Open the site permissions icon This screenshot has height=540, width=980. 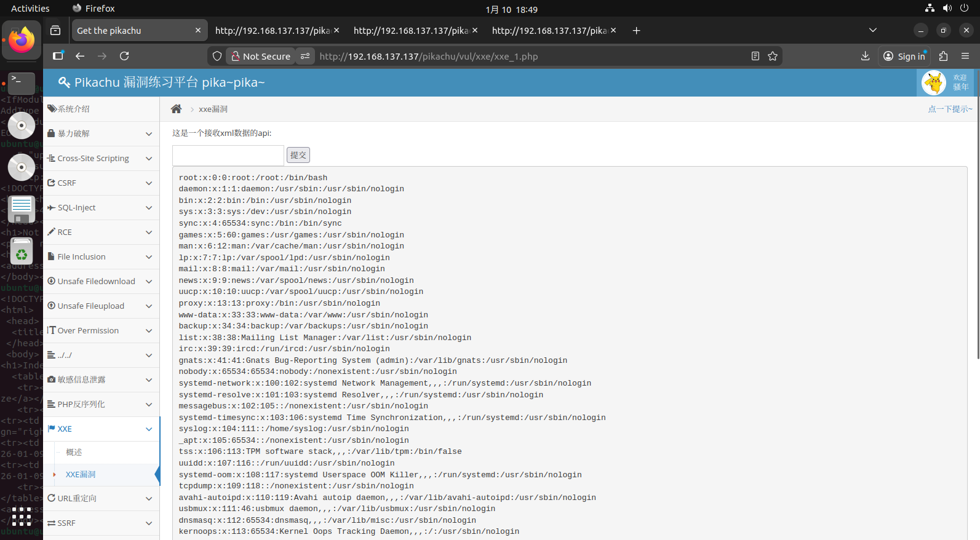[305, 56]
